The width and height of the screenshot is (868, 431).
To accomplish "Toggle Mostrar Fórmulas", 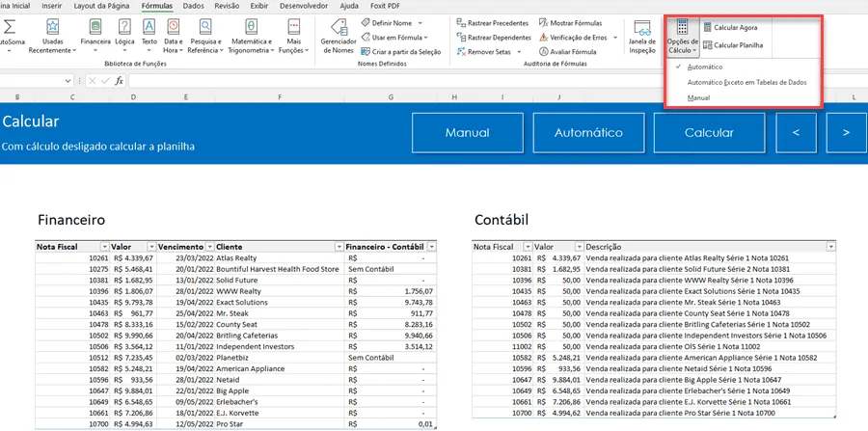I will (570, 23).
